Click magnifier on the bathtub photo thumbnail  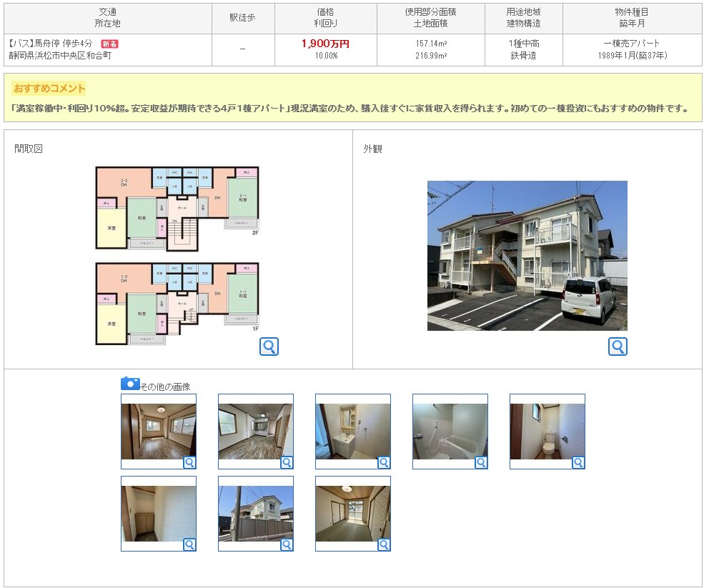click(x=481, y=462)
